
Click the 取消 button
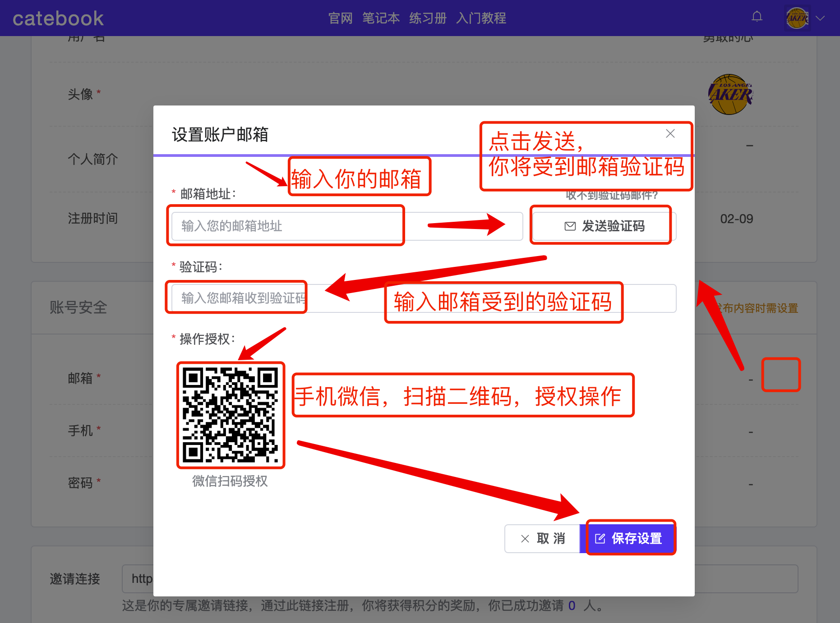[542, 538]
